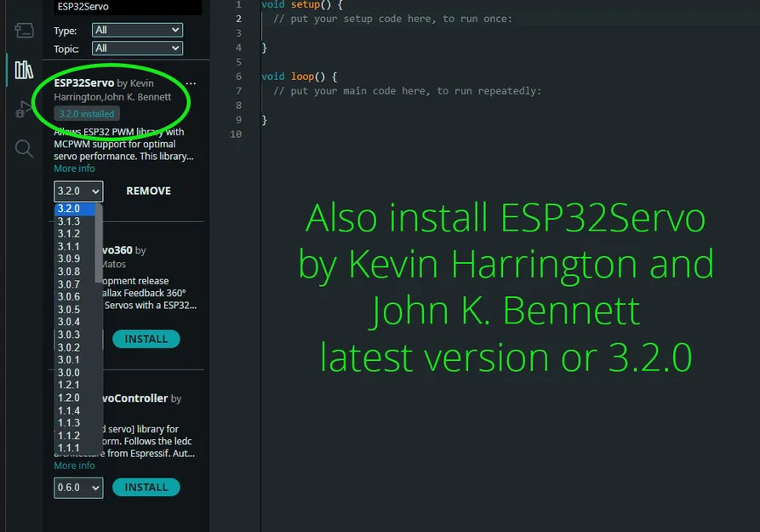The image size is (760, 532).
Task: Select version 3.0.8 in list
Action: [75, 272]
